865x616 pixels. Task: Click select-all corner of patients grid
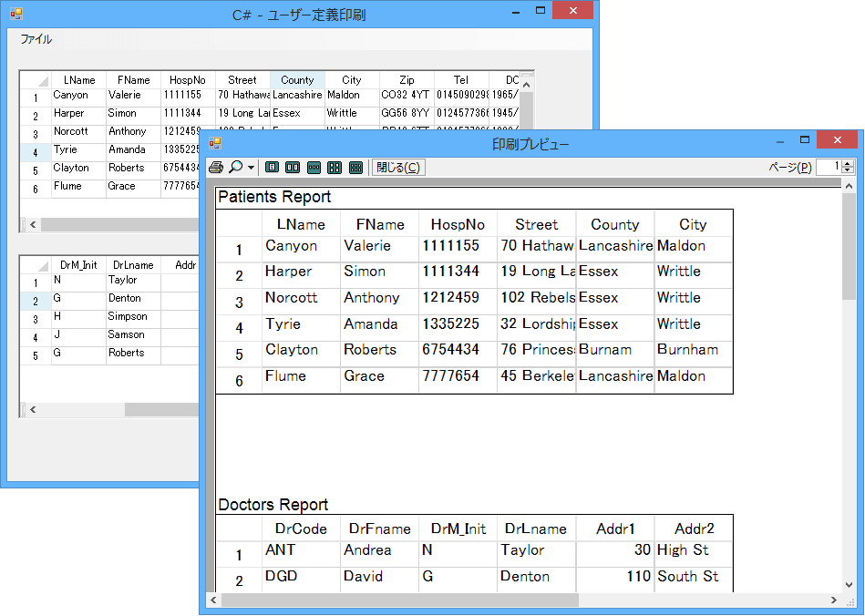tap(36, 80)
